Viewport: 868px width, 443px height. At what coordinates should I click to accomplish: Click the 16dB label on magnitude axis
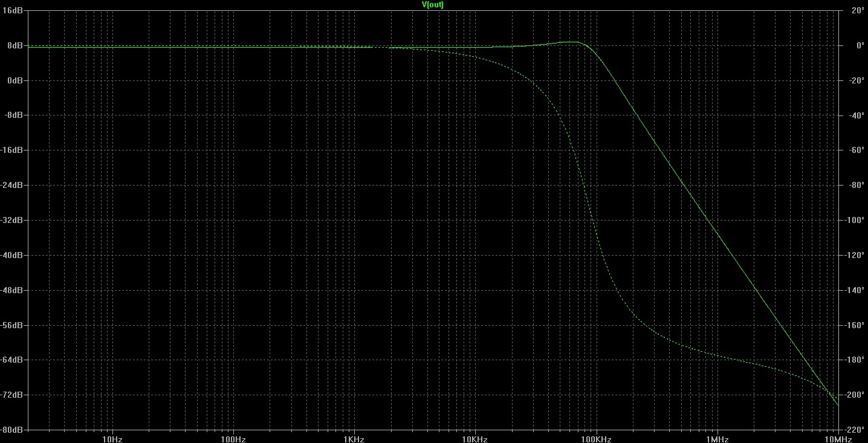click(13, 11)
